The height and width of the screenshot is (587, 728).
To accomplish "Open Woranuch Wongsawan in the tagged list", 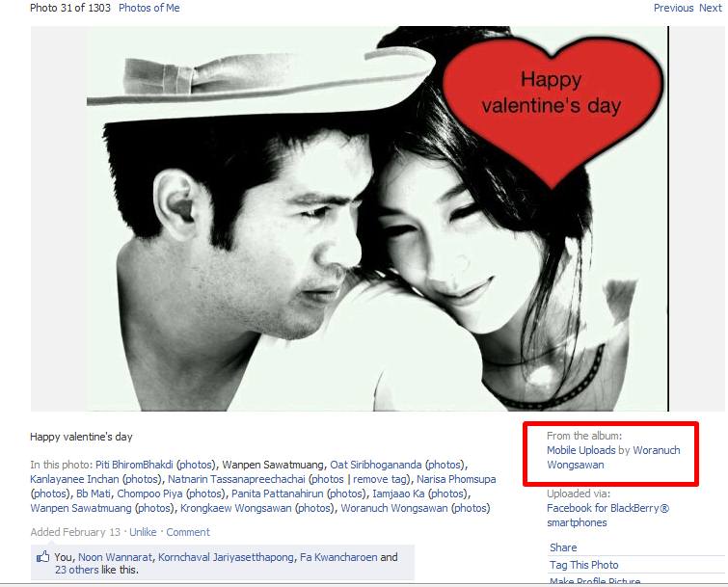I will coord(394,508).
